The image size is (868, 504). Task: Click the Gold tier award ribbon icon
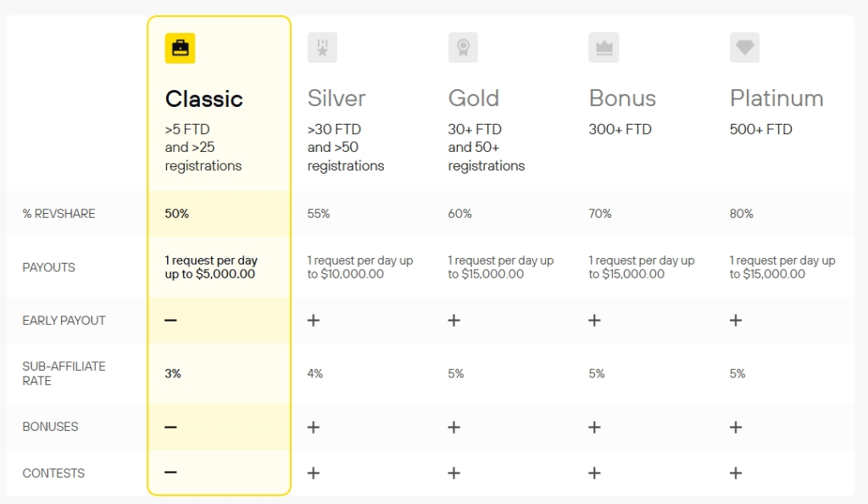463,48
